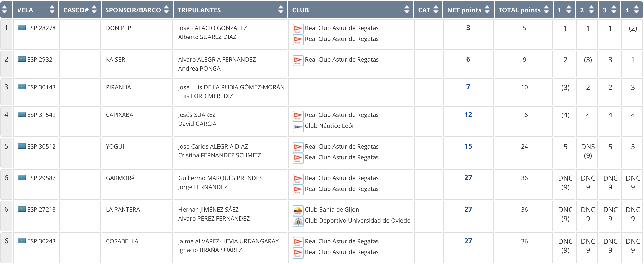Sort by the CAT column arrows
This screenshot has height=264, width=644.
(436, 10)
